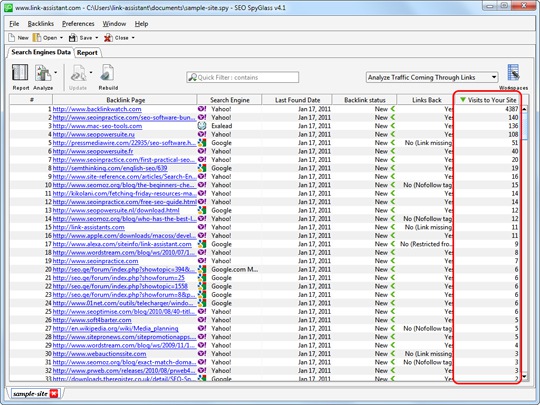The image size is (540, 405).
Task: Open the link-assistants.com link
Action: click(89, 227)
